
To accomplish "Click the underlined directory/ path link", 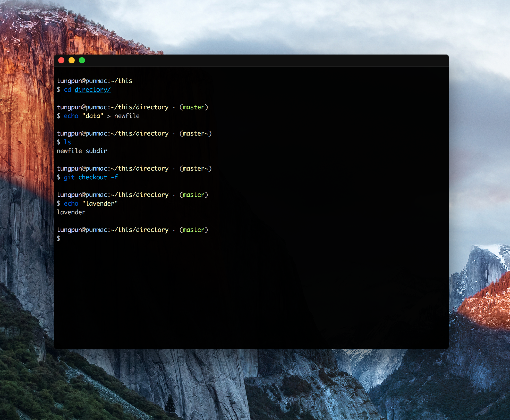I will click(92, 90).
